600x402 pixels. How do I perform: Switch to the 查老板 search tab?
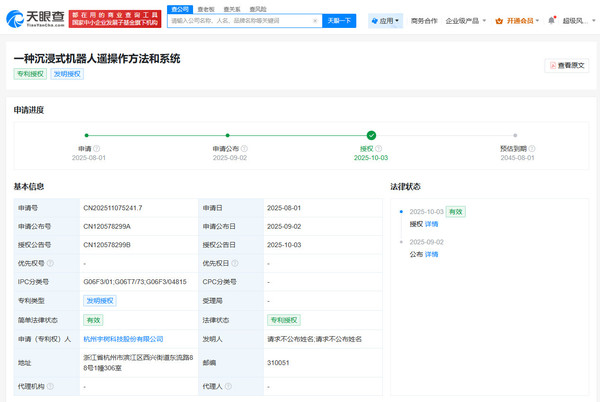tap(208, 8)
